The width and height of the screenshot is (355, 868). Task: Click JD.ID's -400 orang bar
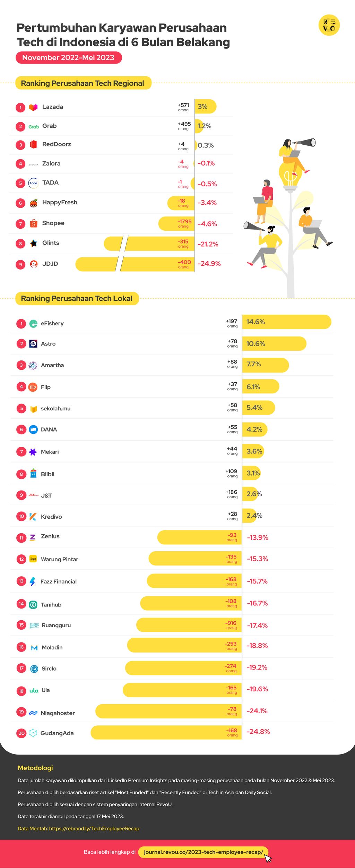click(135, 264)
